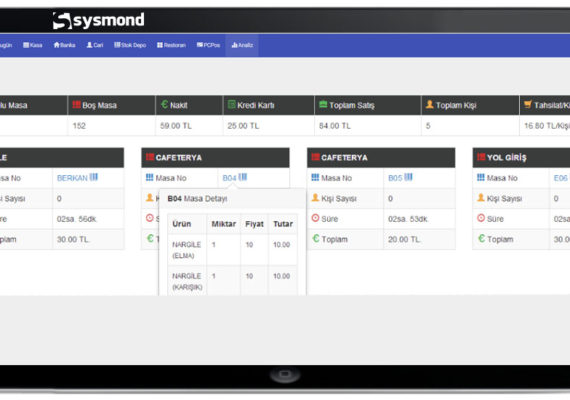Screen dimensions: 570x400
Task: Go to the Restoran section
Action: (171, 45)
